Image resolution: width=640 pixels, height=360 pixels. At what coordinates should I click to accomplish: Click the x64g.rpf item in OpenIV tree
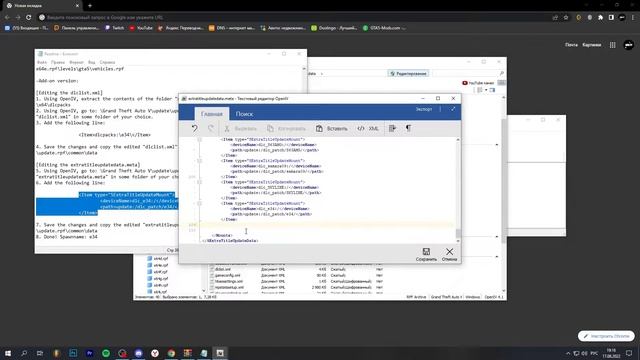tap(158, 278)
